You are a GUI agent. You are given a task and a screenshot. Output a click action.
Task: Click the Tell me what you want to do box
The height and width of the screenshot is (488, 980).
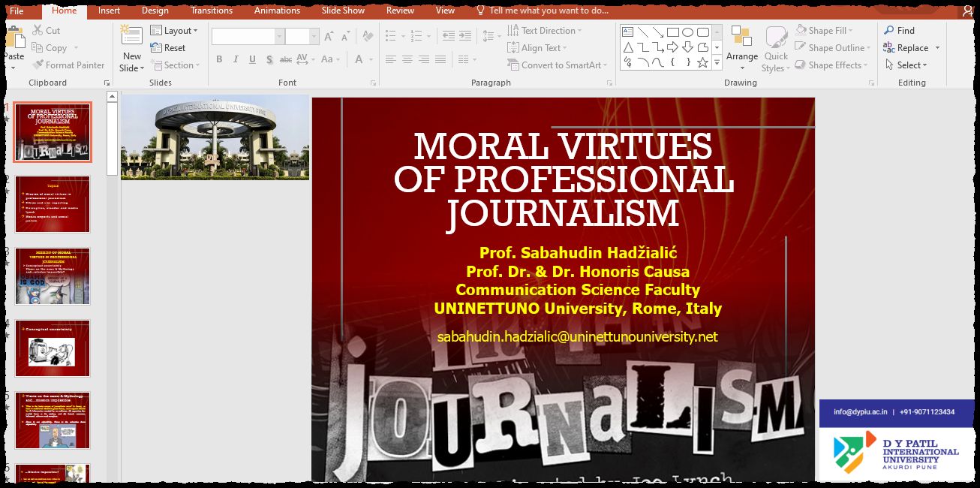coord(543,11)
